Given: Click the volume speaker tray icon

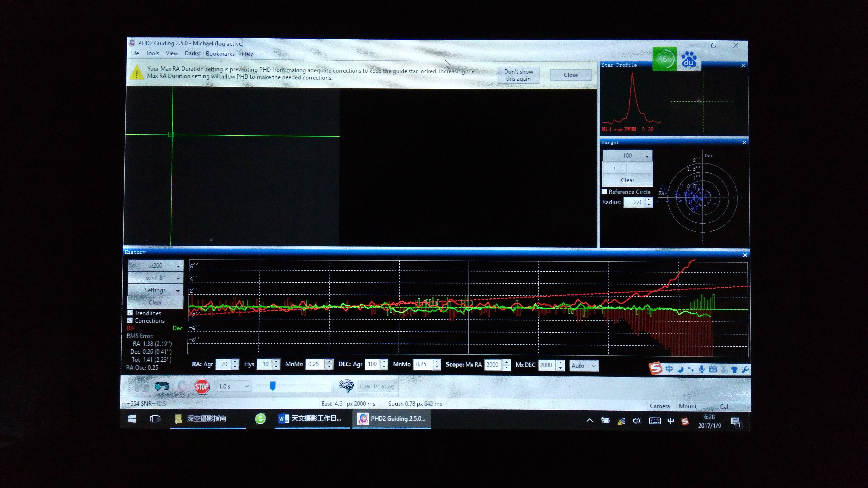Looking at the screenshot, I should (x=636, y=421).
